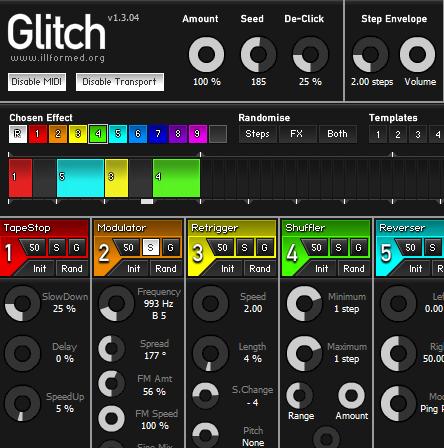
Task: Click the Disable Transport button
Action: (120, 82)
